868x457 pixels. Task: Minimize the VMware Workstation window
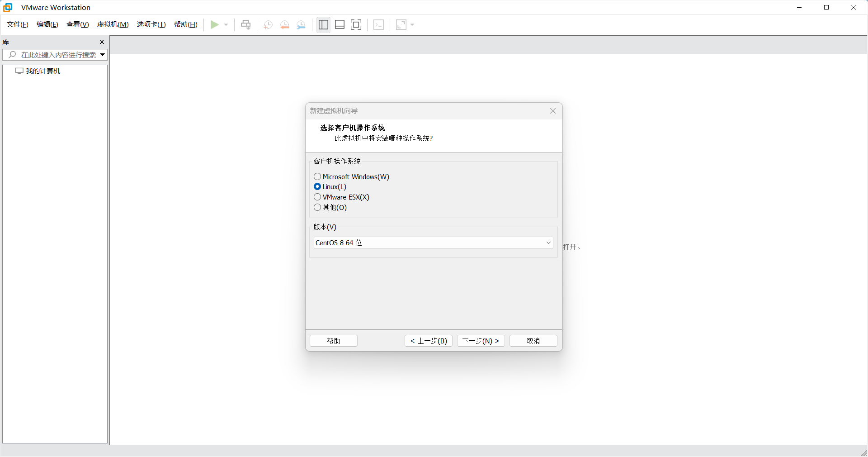799,7
